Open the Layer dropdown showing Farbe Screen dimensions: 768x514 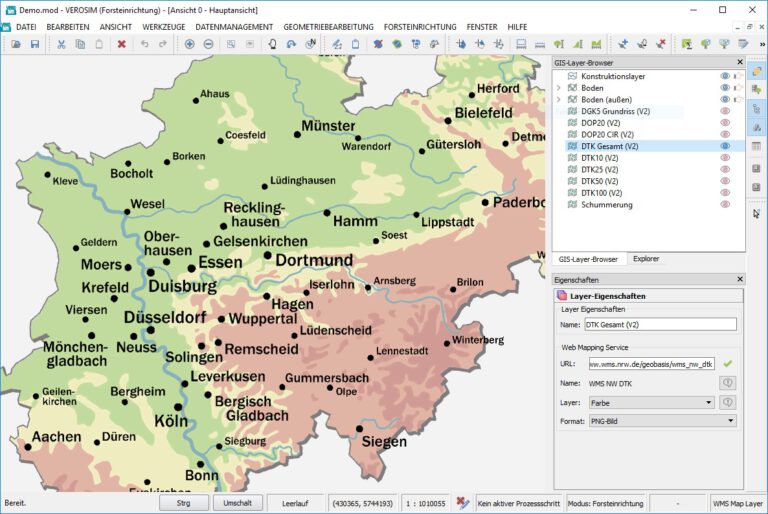pos(652,402)
